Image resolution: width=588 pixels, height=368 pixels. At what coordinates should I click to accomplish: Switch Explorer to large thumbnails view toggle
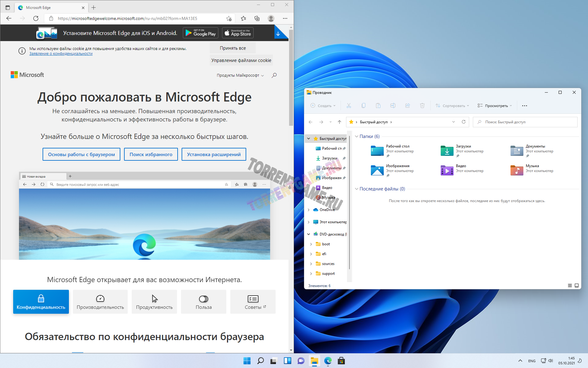(577, 286)
